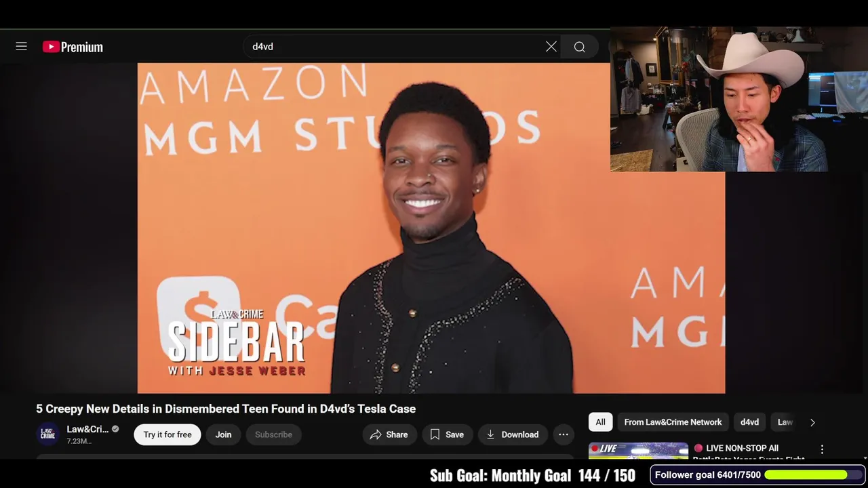The height and width of the screenshot is (488, 868).
Task: Select the All filter chip
Action: pos(600,422)
